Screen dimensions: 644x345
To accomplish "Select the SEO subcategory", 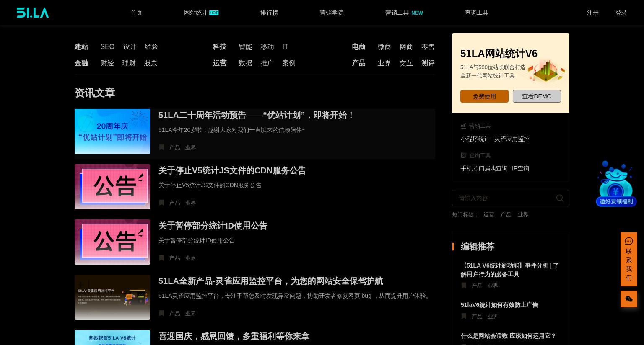I will tap(107, 46).
